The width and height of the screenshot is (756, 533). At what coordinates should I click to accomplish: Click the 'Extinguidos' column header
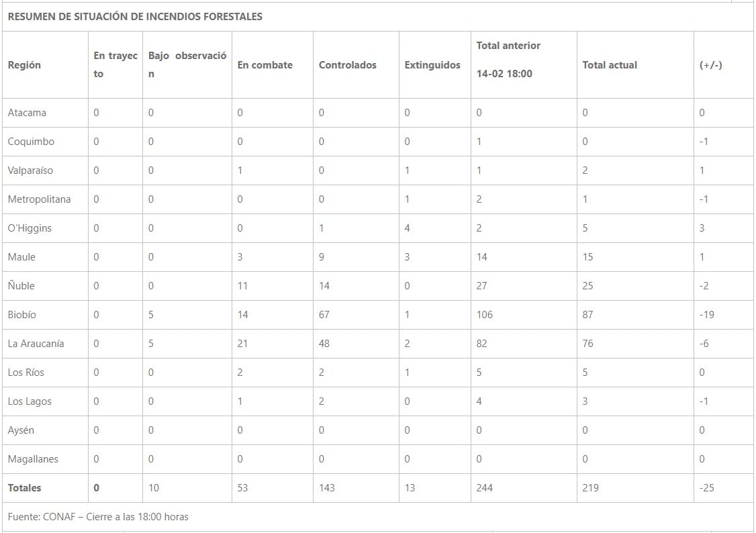(x=432, y=65)
